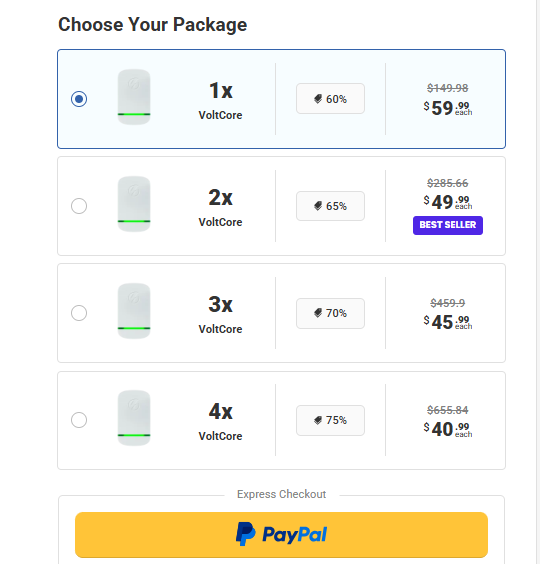
Task: Click the 70% discount tag icon
Action: pyautogui.click(x=318, y=313)
